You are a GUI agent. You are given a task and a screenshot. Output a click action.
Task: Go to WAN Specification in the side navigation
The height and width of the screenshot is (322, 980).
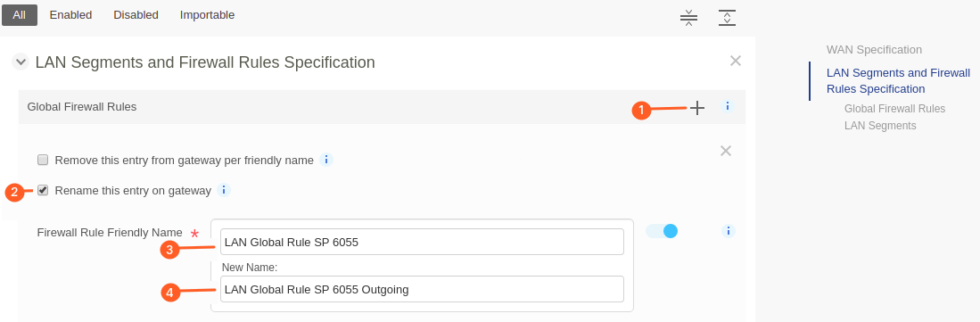tap(874, 49)
